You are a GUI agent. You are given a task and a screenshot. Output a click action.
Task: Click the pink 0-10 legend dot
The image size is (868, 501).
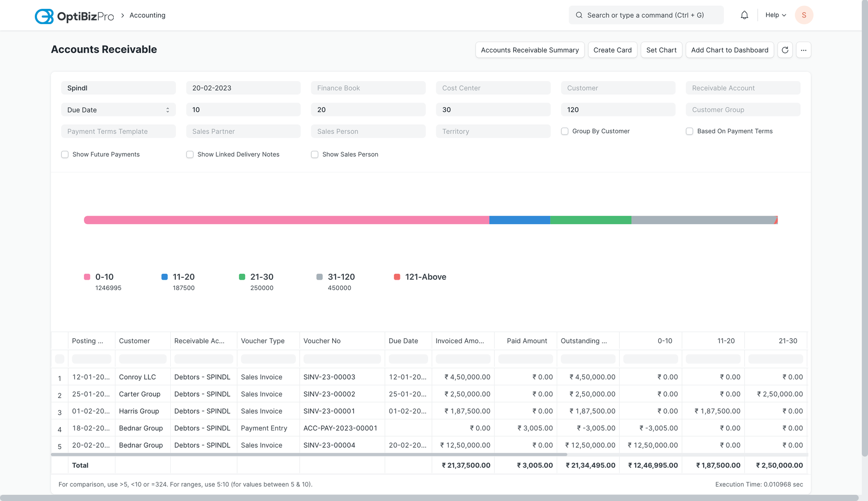coord(87,277)
